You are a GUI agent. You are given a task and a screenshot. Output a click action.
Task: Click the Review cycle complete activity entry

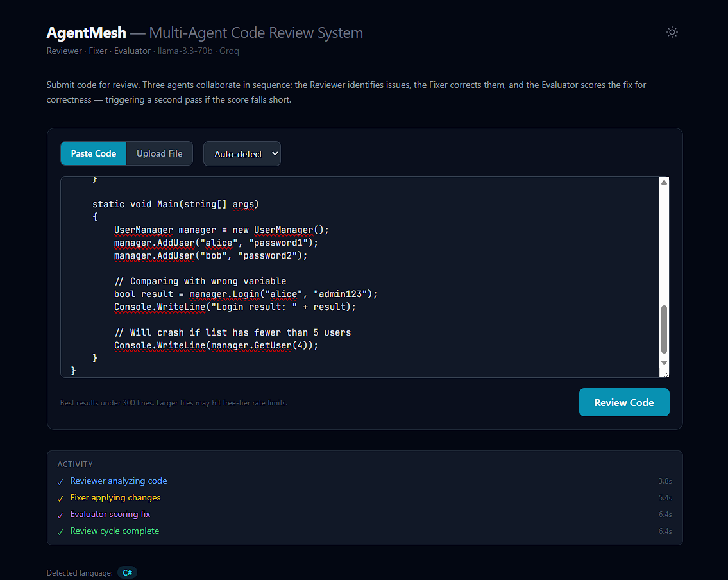point(114,531)
